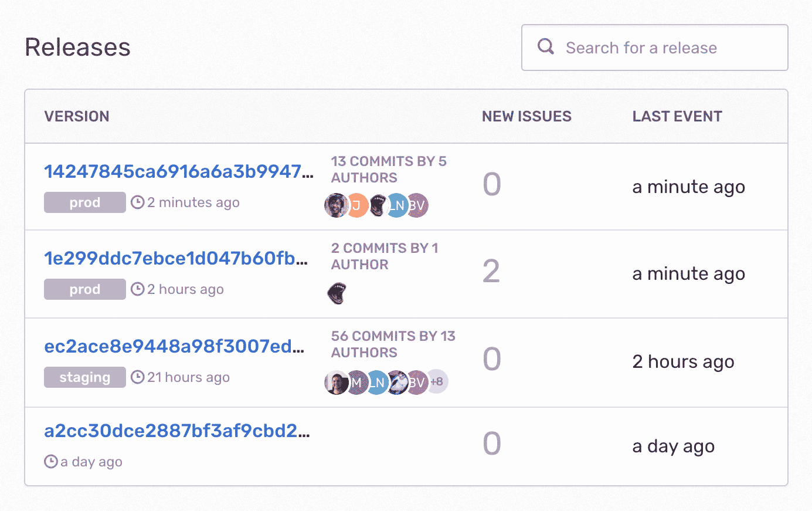The width and height of the screenshot is (812, 511).
Task: Click the LN avatar in the 13-commits release
Action: (397, 205)
